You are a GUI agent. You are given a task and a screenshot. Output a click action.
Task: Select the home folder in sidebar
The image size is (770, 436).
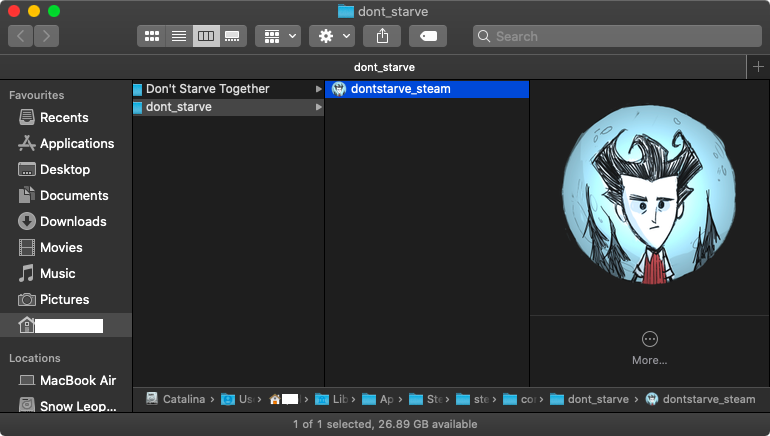coord(66,325)
